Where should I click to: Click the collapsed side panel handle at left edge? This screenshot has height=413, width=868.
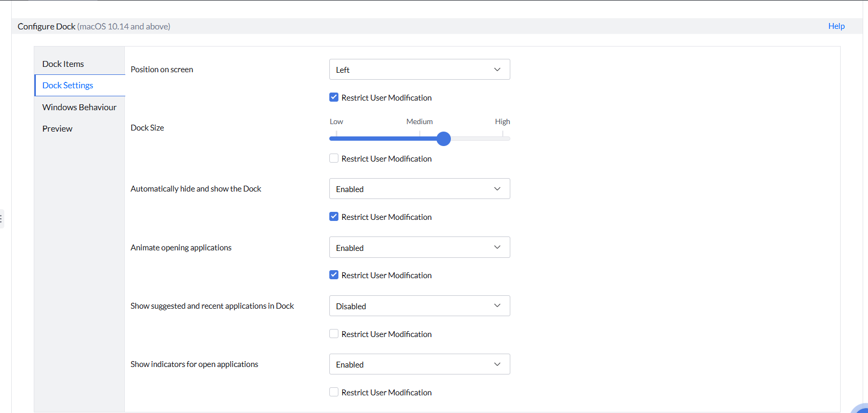[2, 218]
